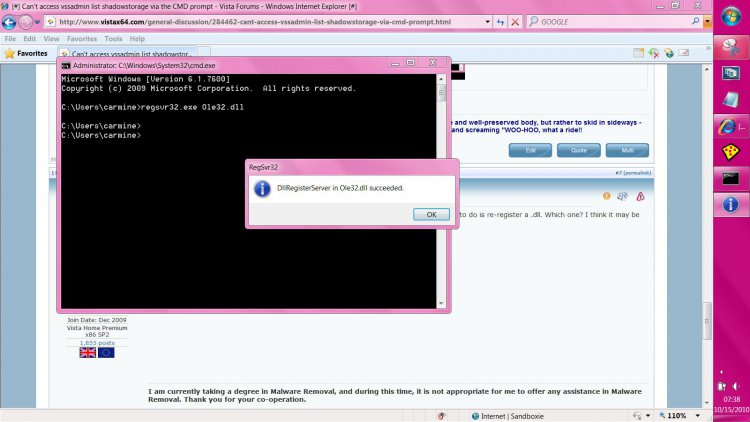Click 'Internet | Sandboxie' security zone in status bar
The width and height of the screenshot is (750, 422).
click(507, 416)
